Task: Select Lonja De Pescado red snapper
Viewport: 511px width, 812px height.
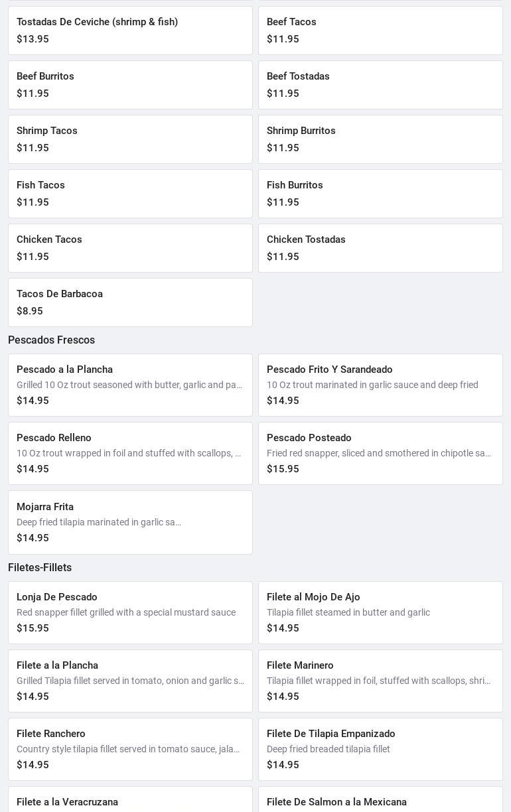Action: (130, 612)
